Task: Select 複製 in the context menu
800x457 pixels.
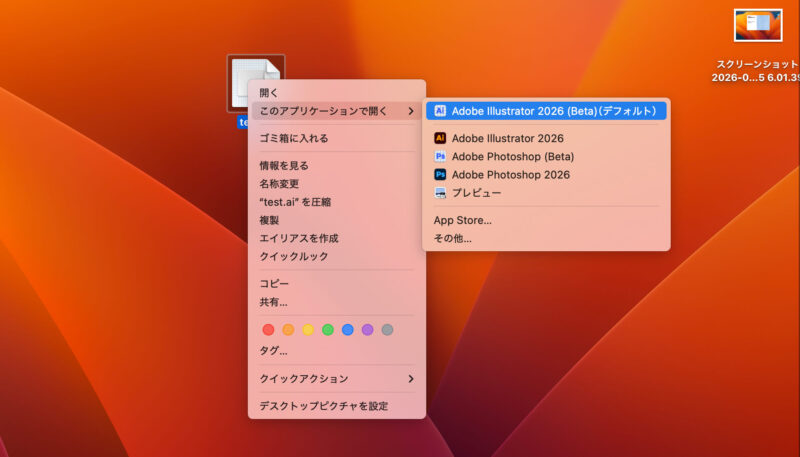Action: tap(337, 220)
